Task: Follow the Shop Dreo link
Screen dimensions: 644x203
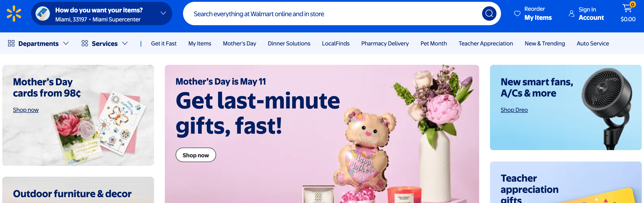Action: pyautogui.click(x=514, y=110)
